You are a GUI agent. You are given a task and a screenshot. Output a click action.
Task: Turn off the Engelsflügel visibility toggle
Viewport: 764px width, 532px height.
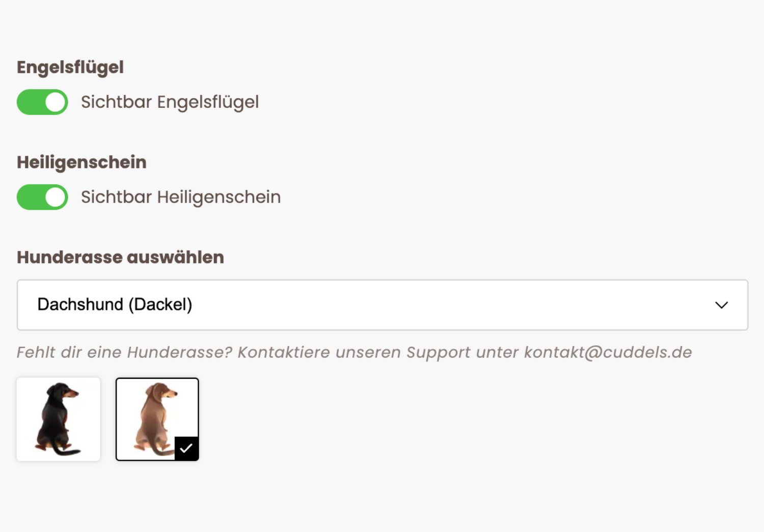coord(42,102)
